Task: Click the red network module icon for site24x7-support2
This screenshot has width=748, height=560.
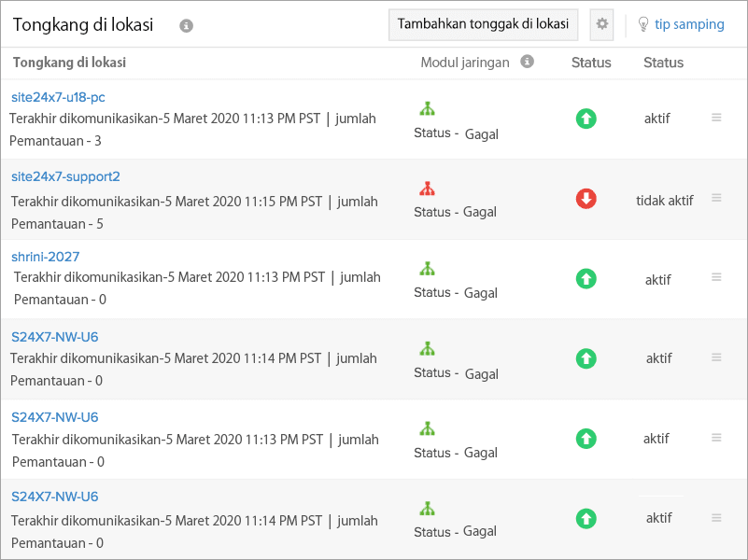Action: (427, 189)
